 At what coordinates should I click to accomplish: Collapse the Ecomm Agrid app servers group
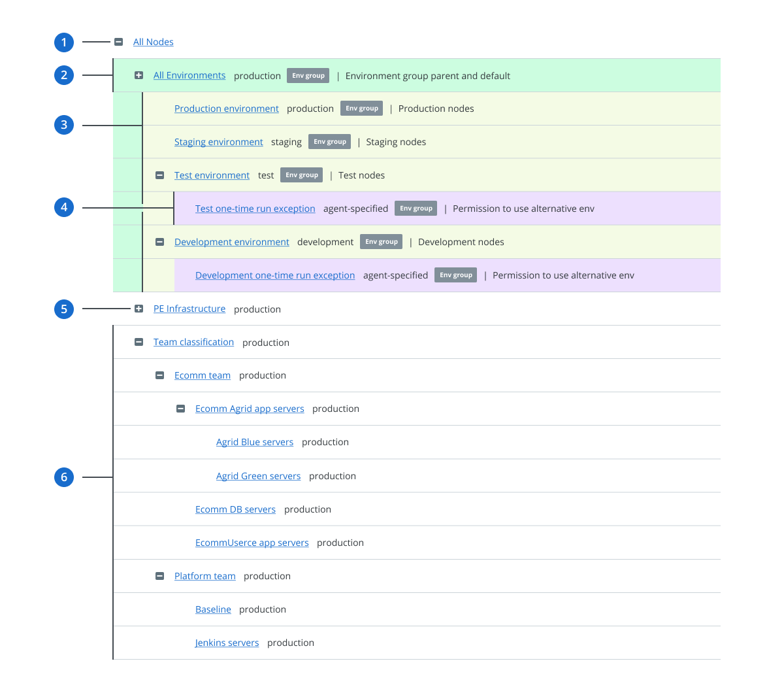pos(180,408)
